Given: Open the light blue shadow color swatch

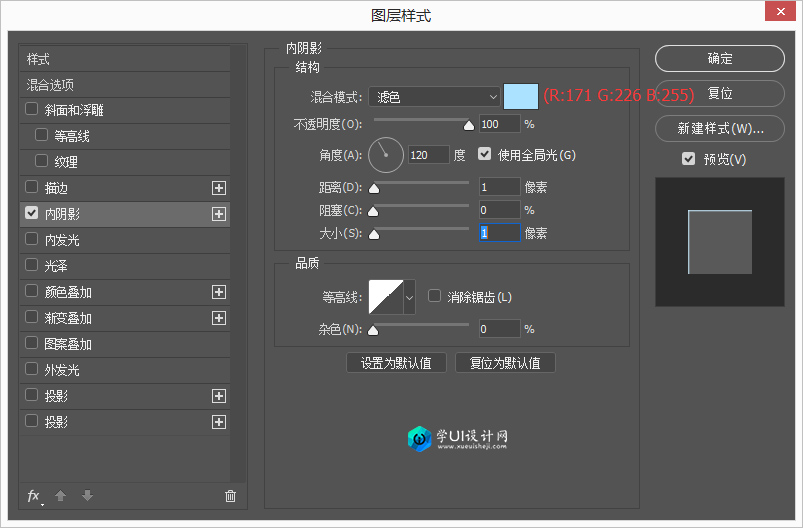Looking at the screenshot, I should click(x=521, y=97).
